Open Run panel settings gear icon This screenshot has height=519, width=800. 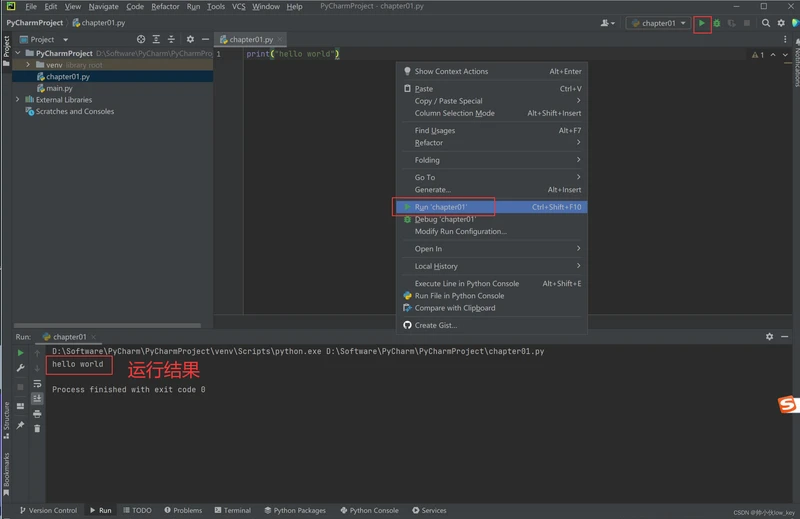(769, 337)
